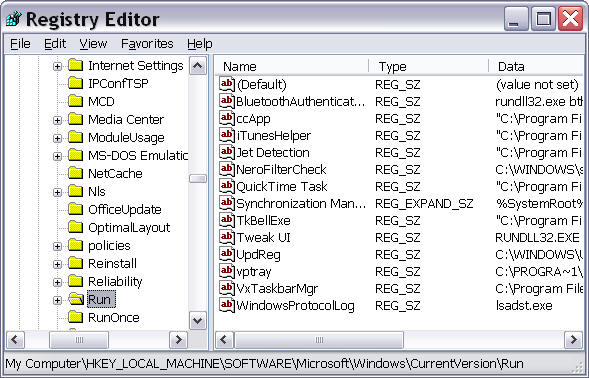Expand the Nls key

(x=57, y=192)
